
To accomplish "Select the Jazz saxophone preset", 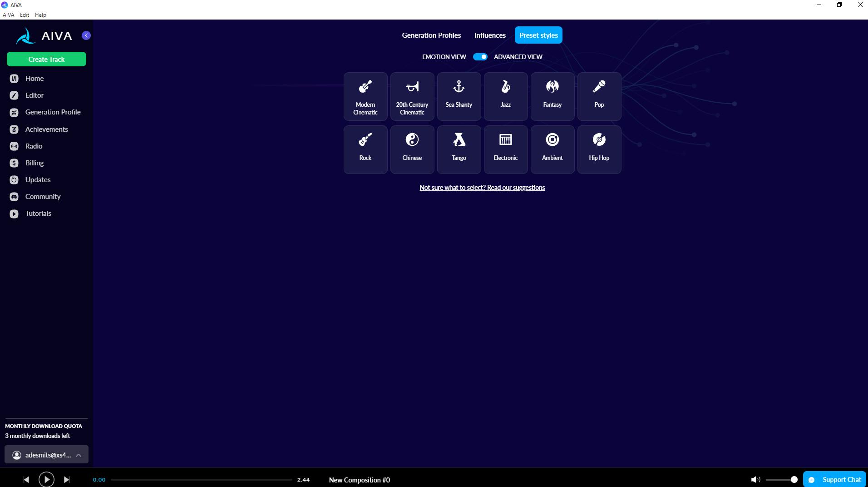I will coord(506,96).
